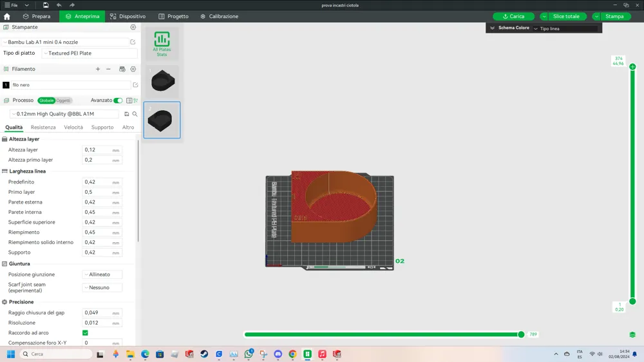Screen dimensions: 644x362
Task: Click the Slice totale button
Action: tap(566, 17)
